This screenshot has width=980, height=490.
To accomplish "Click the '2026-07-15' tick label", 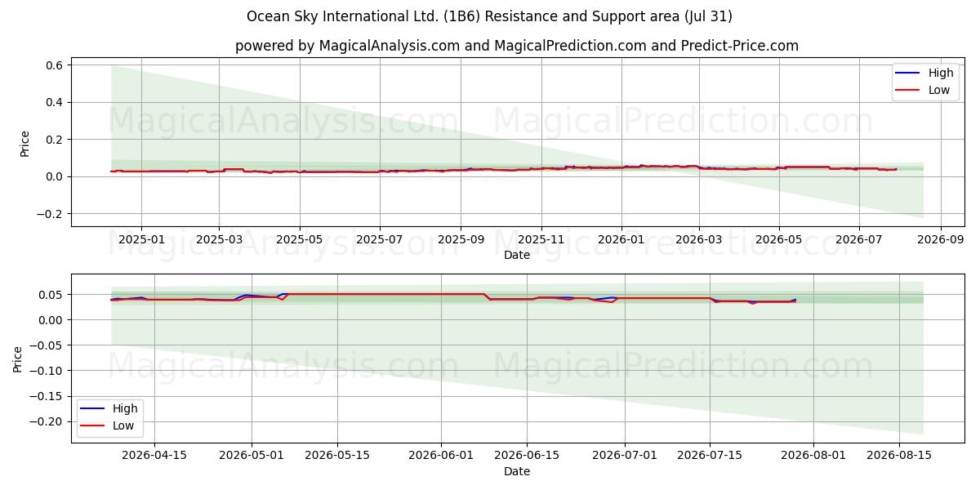I will pyautogui.click(x=709, y=456).
